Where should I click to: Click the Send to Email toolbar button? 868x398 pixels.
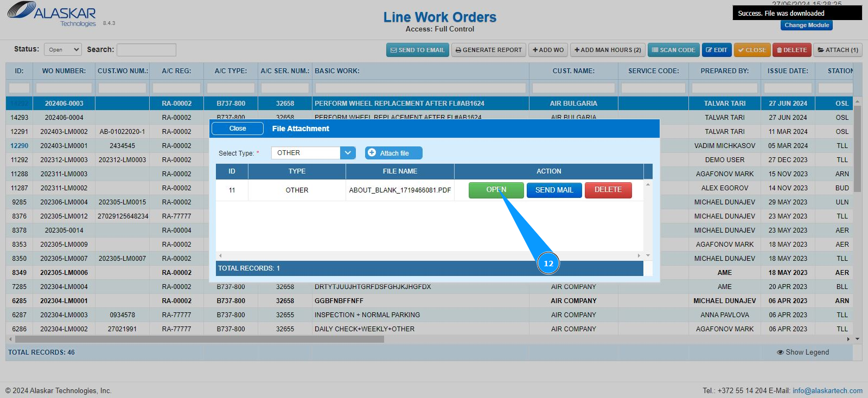pyautogui.click(x=418, y=50)
